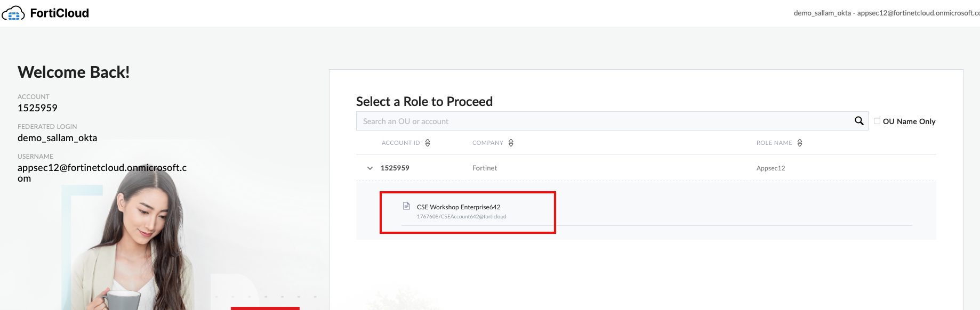This screenshot has width=980, height=310.
Task: Sort by Account ID column arrows
Action: (428, 143)
